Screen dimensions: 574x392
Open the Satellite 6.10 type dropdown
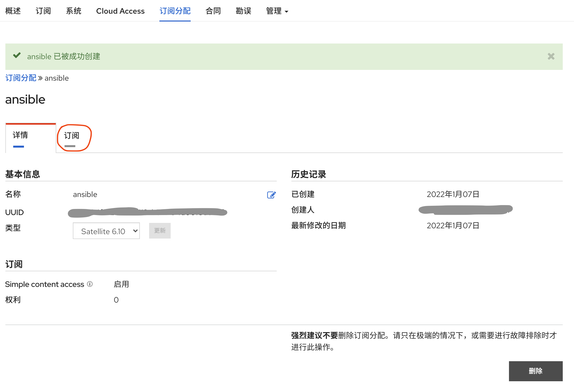coord(106,231)
